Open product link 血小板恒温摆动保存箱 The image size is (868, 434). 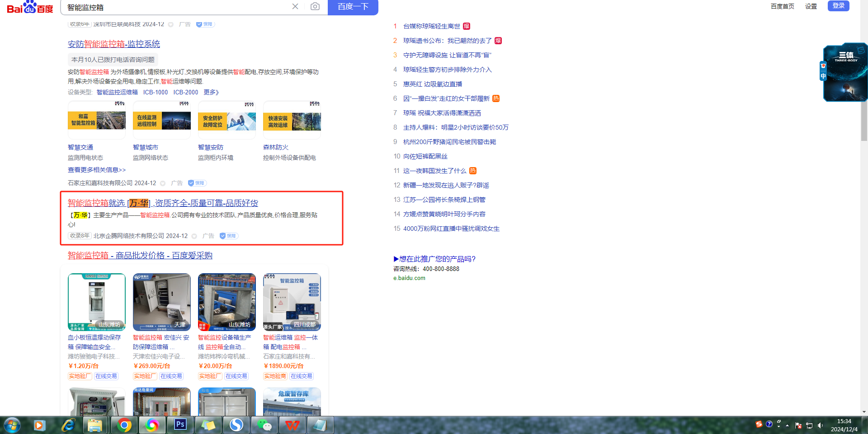click(x=94, y=342)
